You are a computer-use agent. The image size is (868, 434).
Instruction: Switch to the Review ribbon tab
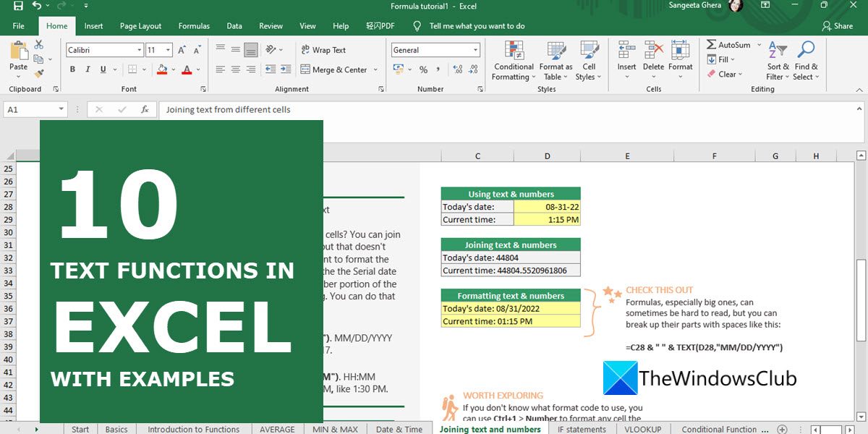271,25
